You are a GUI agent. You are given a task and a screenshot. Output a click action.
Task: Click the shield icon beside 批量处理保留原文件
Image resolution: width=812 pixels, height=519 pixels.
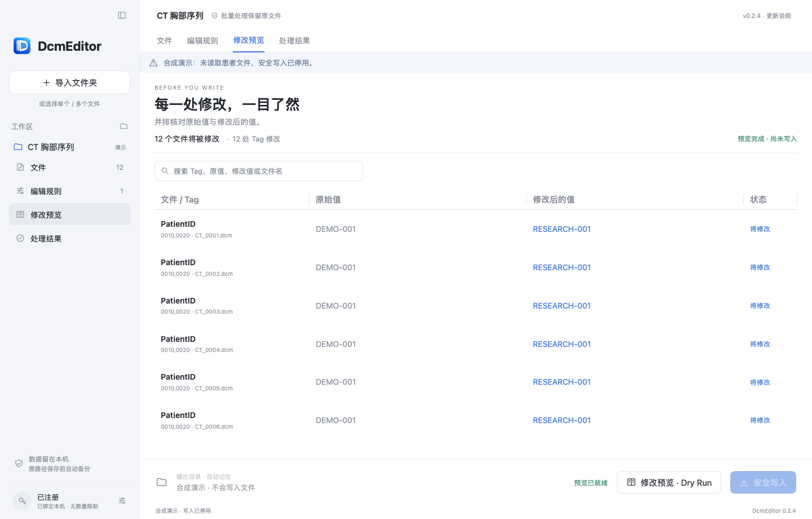214,16
